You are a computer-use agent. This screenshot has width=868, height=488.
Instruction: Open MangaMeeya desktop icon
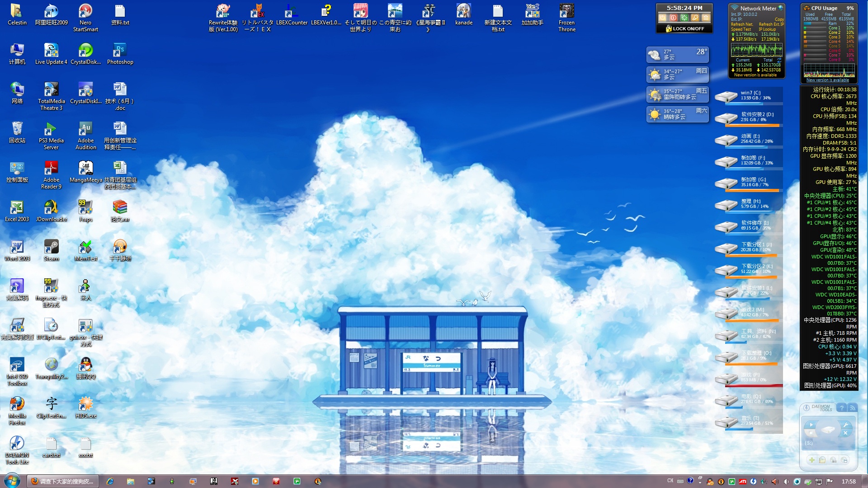click(85, 172)
